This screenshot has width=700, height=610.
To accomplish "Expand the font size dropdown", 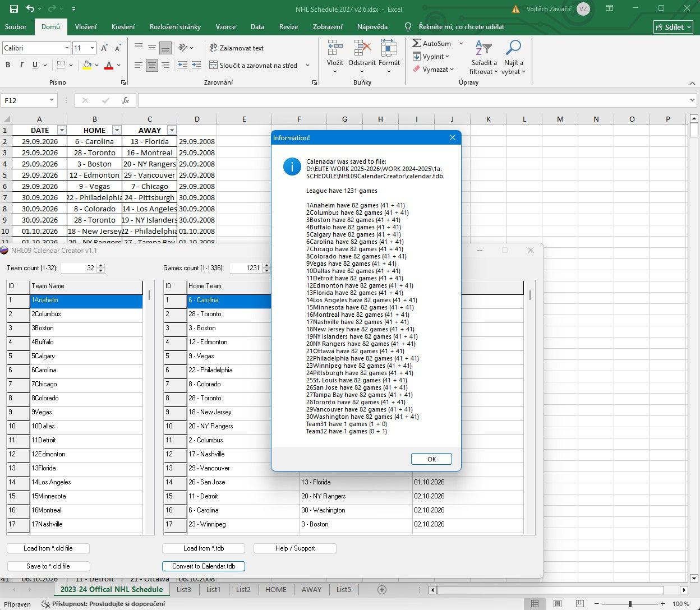I will point(93,48).
